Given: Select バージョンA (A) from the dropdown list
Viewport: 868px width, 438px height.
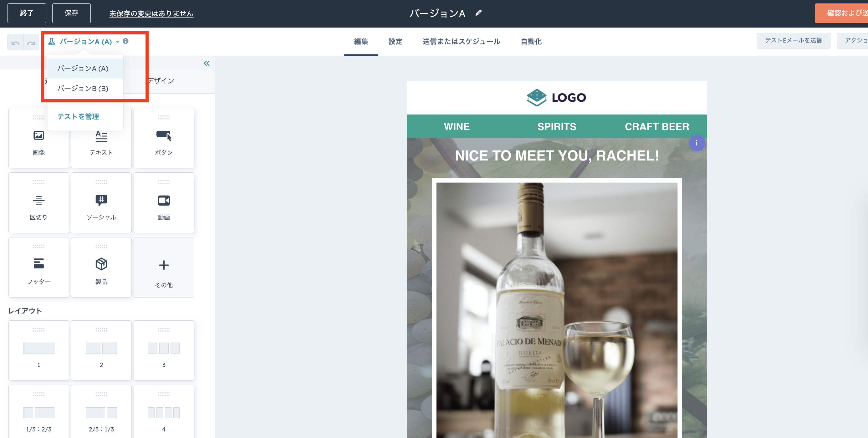Looking at the screenshot, I should pyautogui.click(x=85, y=69).
